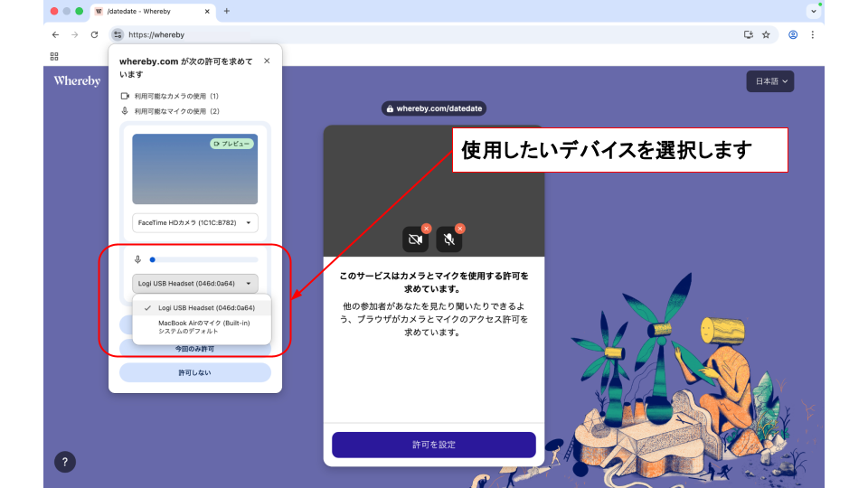
Task: Select MacBook Air built-in microphone option
Action: [203, 326]
